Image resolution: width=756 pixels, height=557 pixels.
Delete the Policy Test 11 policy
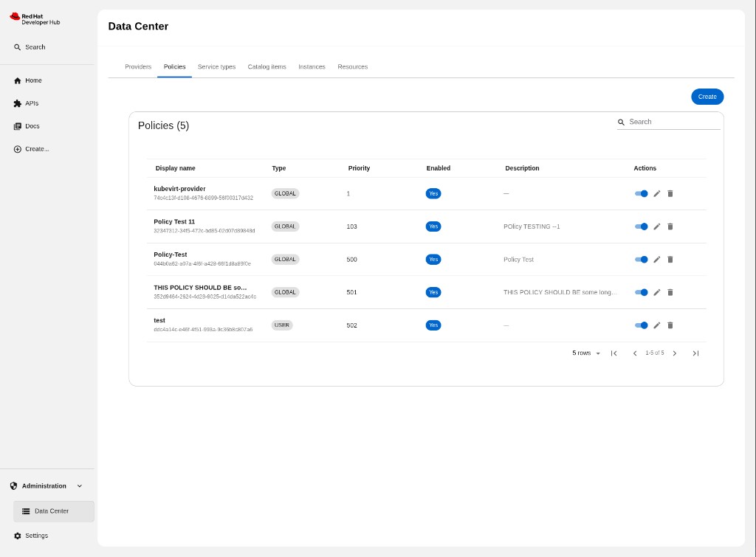tap(670, 226)
